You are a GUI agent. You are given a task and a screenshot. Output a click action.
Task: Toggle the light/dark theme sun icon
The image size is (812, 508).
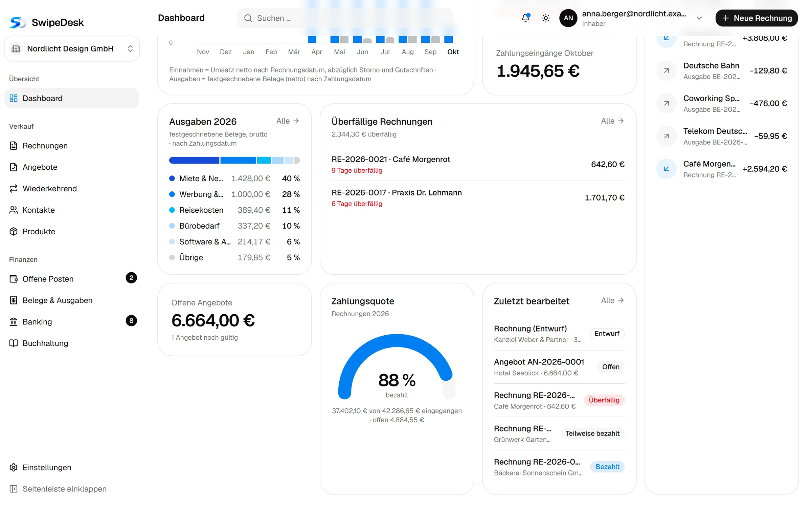coord(546,18)
